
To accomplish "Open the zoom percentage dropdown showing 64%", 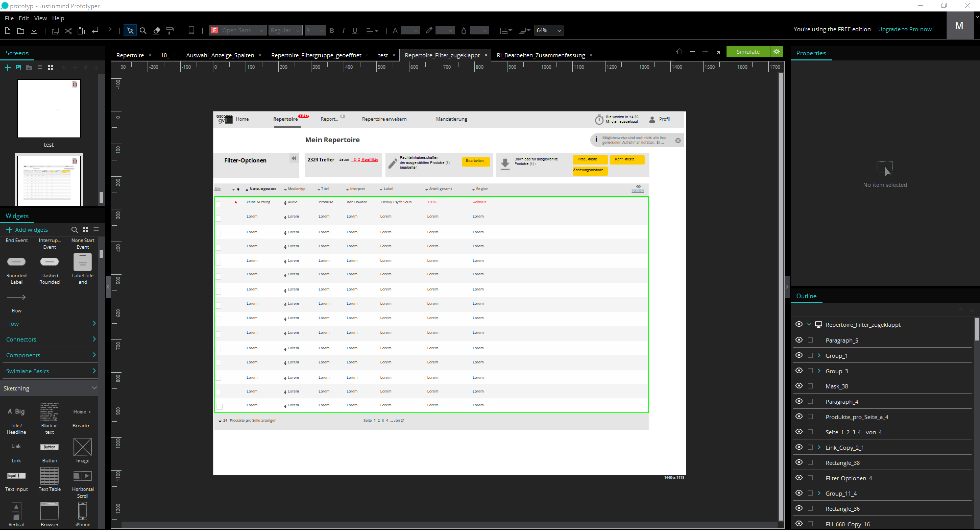I will tap(559, 30).
